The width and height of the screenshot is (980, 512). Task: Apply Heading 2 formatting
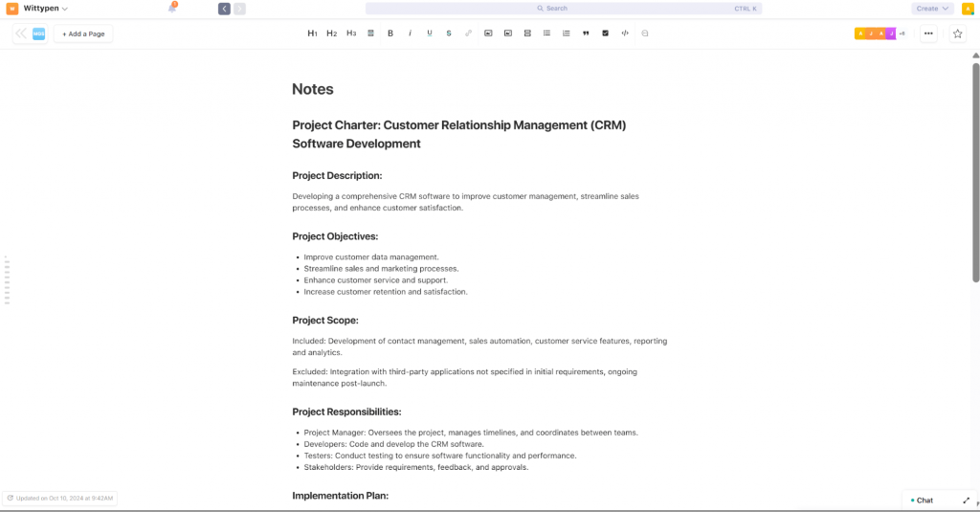tap(332, 33)
